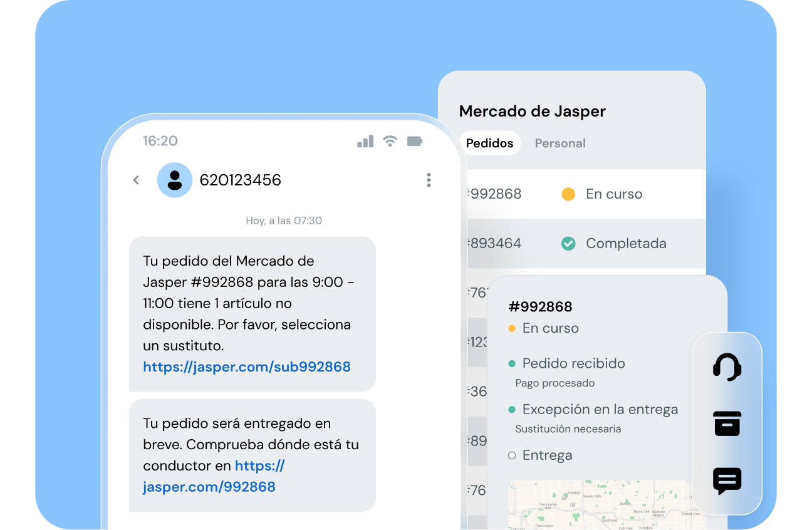The image size is (812, 530).
Task: Click the yellow En curso status dot
Action: 569,194
